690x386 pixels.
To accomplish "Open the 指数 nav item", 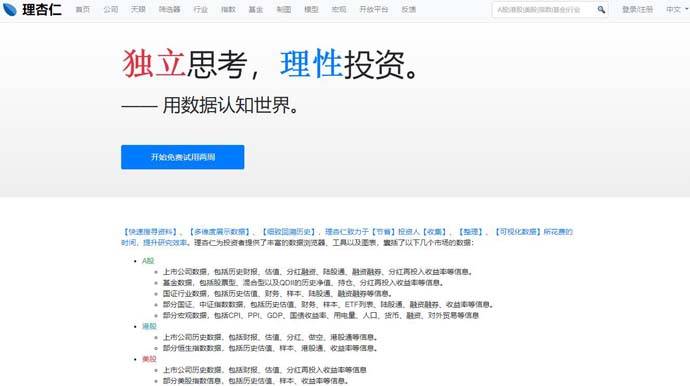I will click(228, 9).
